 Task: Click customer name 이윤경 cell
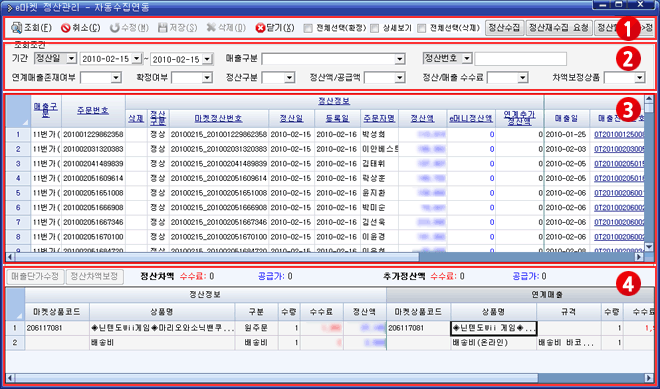click(379, 237)
